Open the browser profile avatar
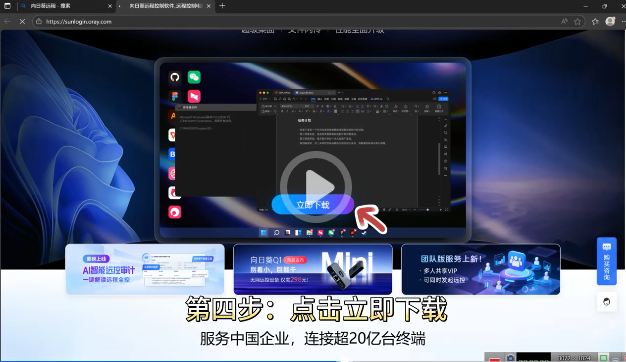The image size is (626, 362). click(610, 22)
